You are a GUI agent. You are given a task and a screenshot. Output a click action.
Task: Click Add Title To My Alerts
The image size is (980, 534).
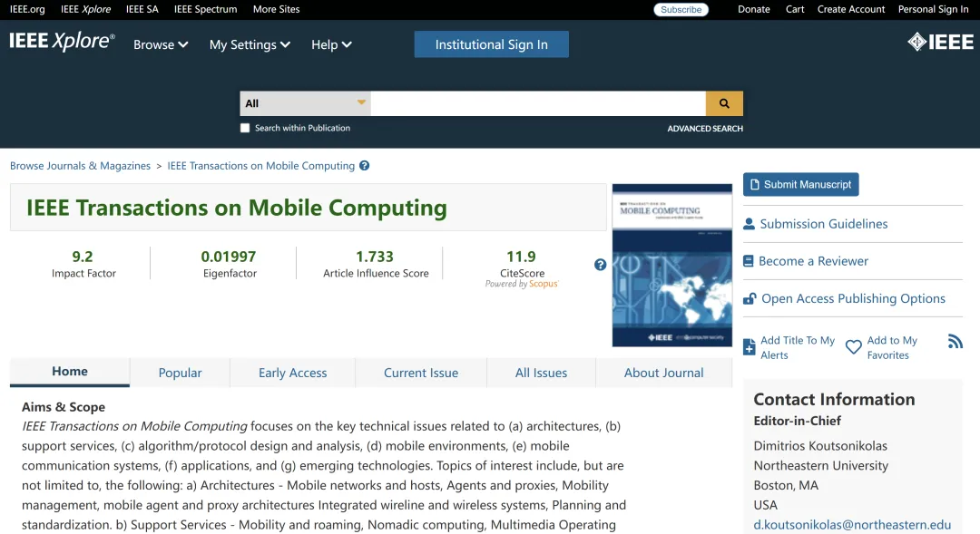(798, 347)
